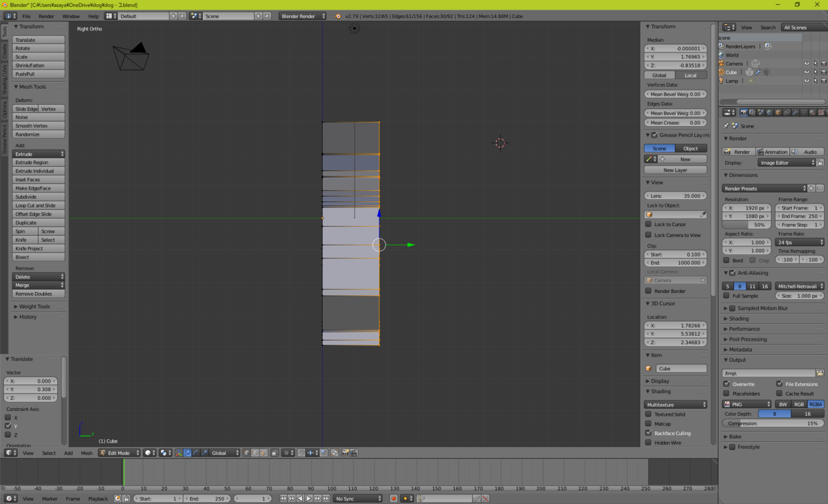This screenshot has width=828, height=504.
Task: Open the Global orientation dropdown
Action: click(x=225, y=453)
